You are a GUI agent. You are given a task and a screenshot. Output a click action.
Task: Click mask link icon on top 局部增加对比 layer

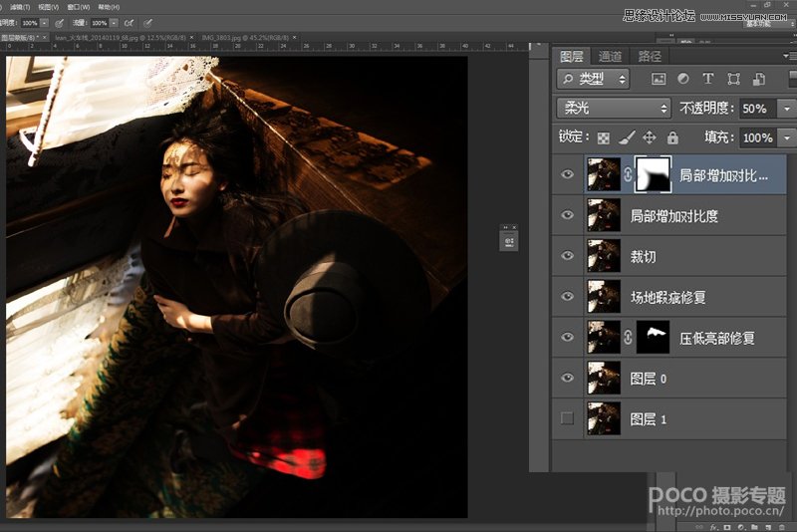coord(628,174)
